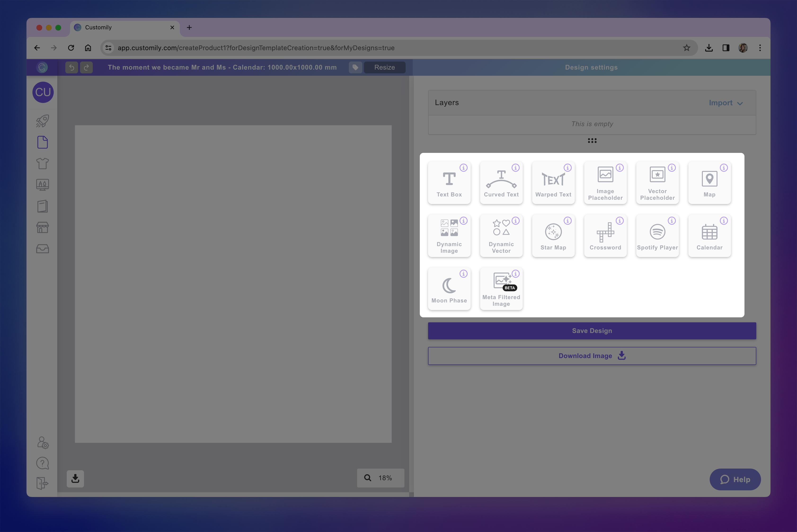Screen dimensions: 797x532
Task: Click the 18% zoom level control
Action: tap(380, 478)
